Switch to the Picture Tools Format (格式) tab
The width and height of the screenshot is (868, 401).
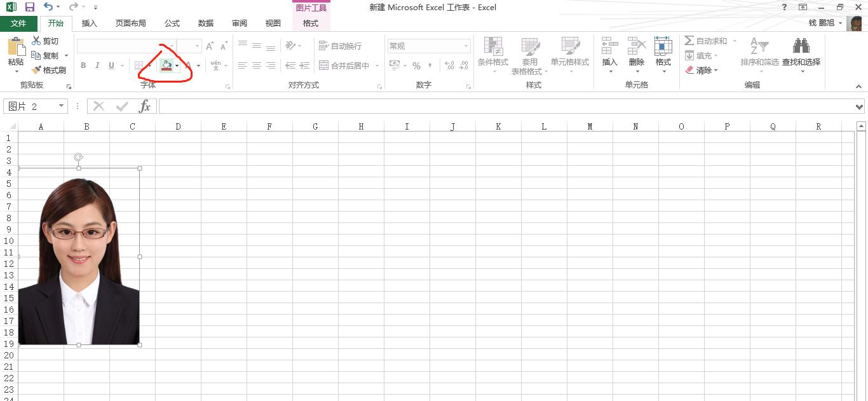(310, 23)
